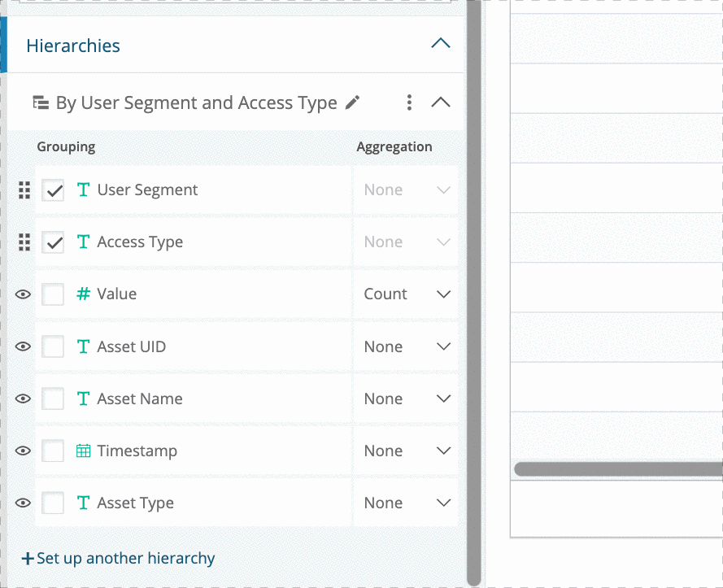Screen dimensions: 723x588
Task: Click the calendar type icon for Timestamp
Action: tap(83, 451)
